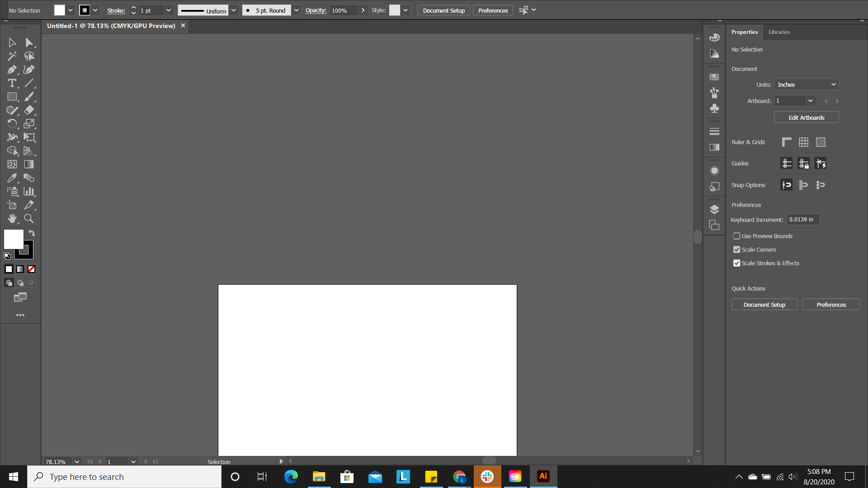Open Document Setup from Quick Actions

pyautogui.click(x=764, y=304)
